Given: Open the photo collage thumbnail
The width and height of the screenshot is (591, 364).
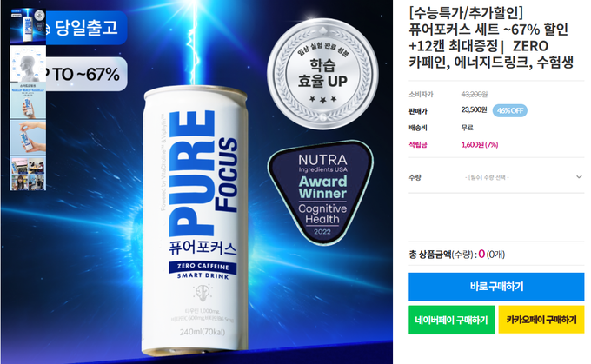Looking at the screenshot, I should click(x=28, y=174).
